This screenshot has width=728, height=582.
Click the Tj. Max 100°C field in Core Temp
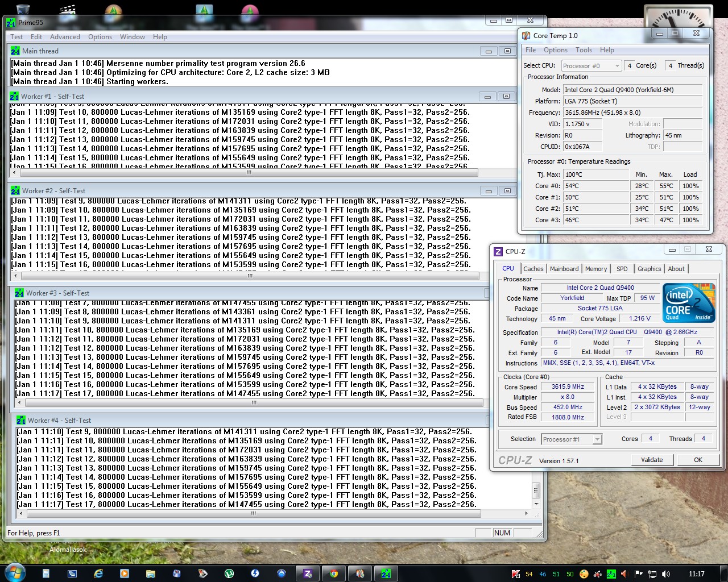point(595,174)
